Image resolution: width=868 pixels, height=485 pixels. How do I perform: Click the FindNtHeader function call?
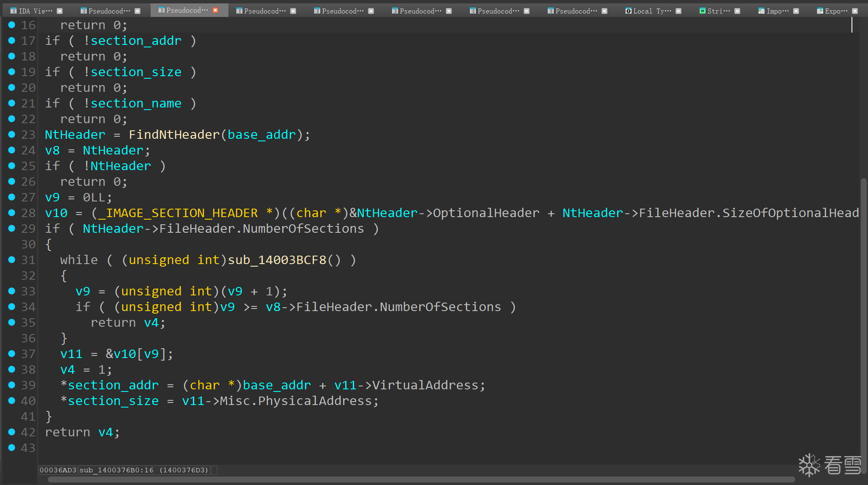click(174, 135)
